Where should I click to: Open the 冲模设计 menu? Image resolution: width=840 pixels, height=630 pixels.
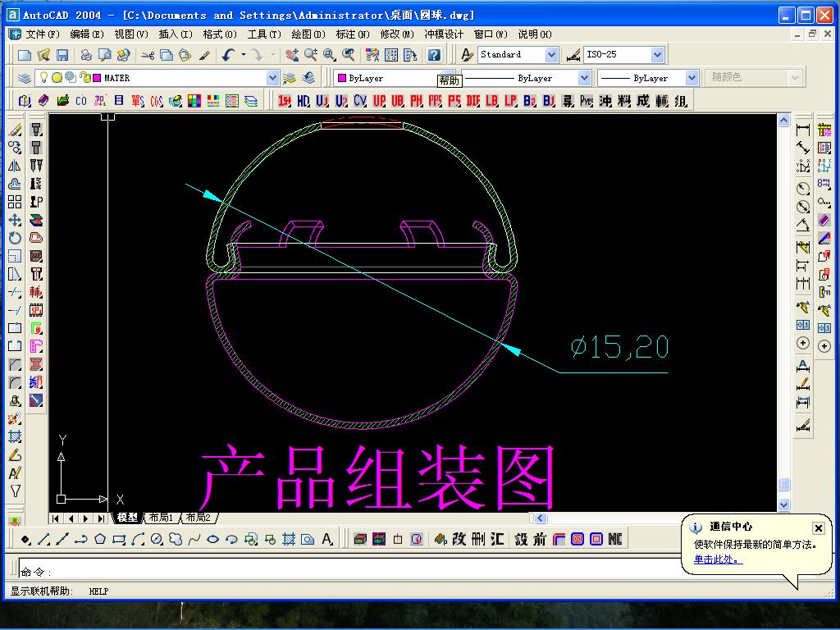pyautogui.click(x=444, y=34)
